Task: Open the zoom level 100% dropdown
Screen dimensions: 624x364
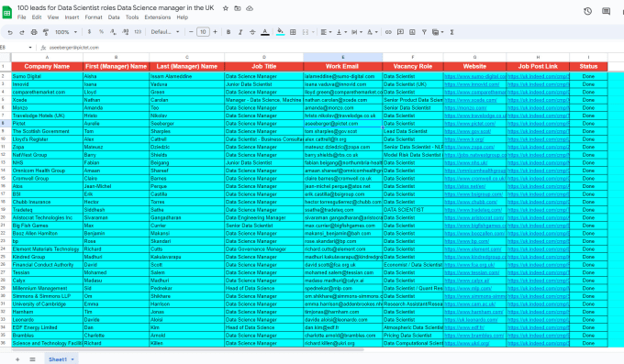Action: tap(66, 32)
